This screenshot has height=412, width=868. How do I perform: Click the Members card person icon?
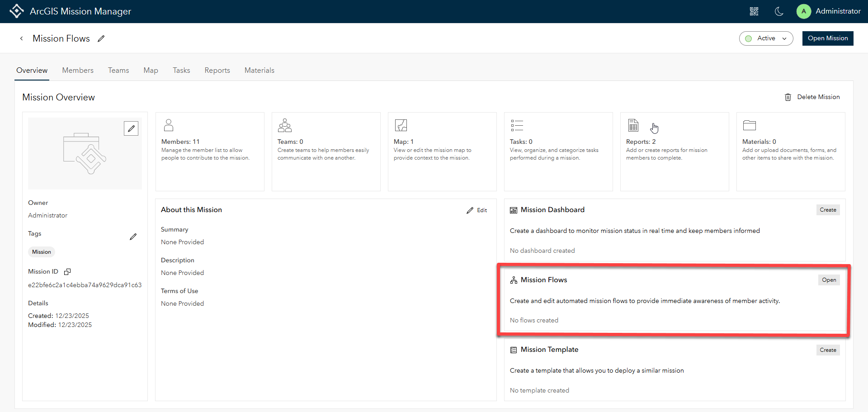[x=169, y=125]
